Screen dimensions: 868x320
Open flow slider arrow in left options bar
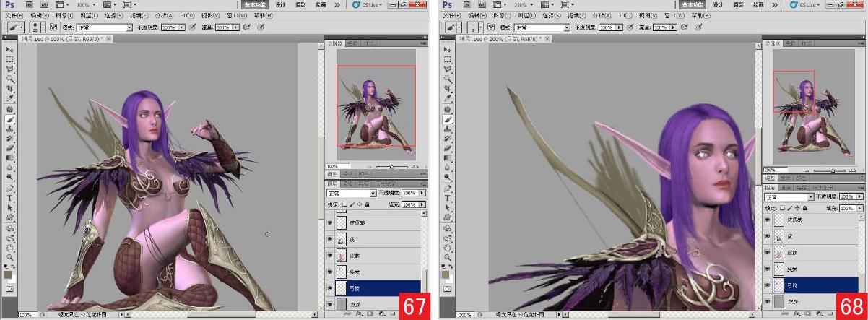(236, 27)
